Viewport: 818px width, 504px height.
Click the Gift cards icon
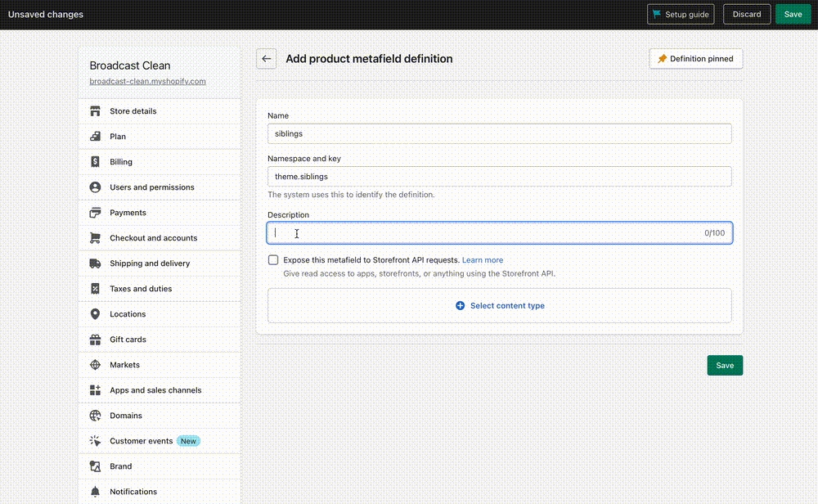(x=95, y=340)
